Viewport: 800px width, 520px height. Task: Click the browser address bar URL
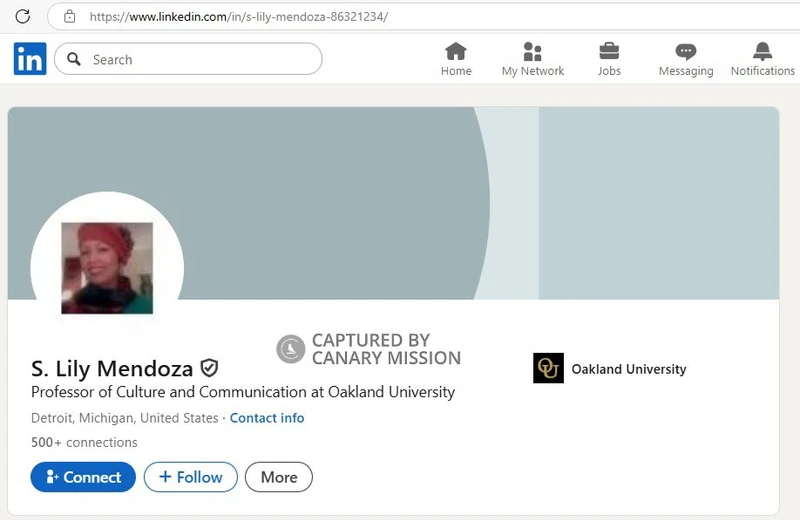238,17
